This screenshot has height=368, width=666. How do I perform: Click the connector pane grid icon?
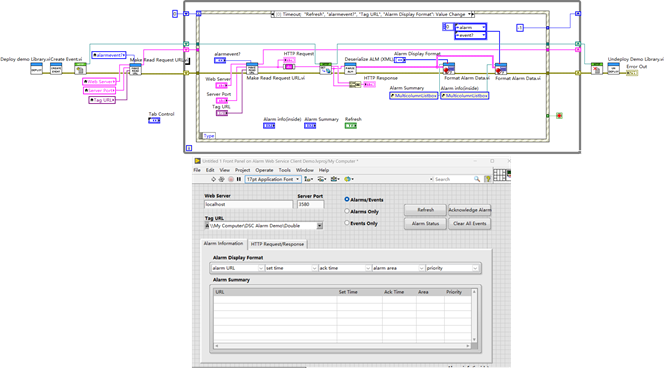(x=499, y=175)
